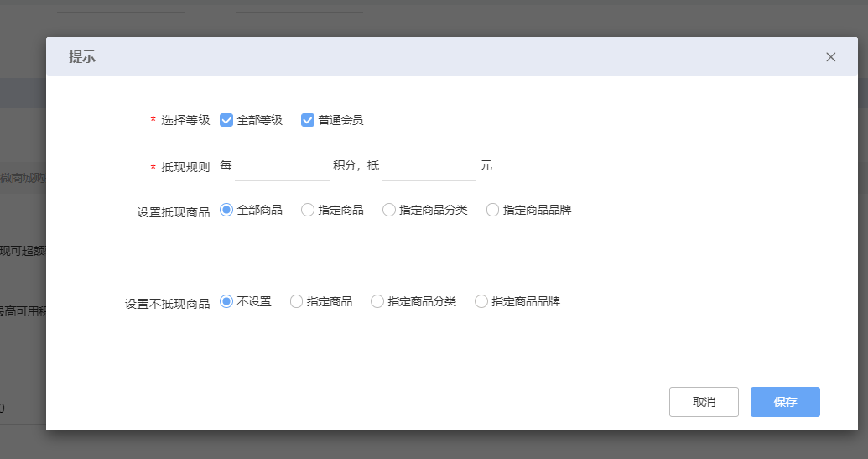Close the 提示 dialog with the X icon

(x=830, y=57)
